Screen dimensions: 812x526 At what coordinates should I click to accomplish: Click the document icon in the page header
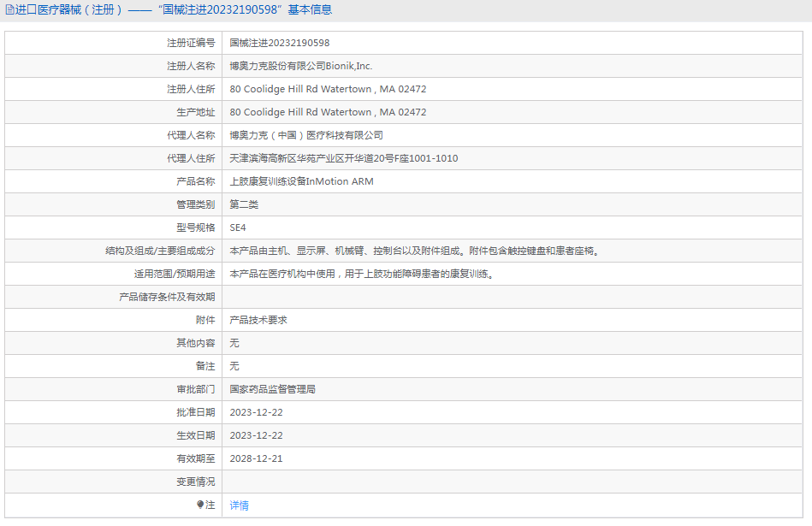coord(9,10)
